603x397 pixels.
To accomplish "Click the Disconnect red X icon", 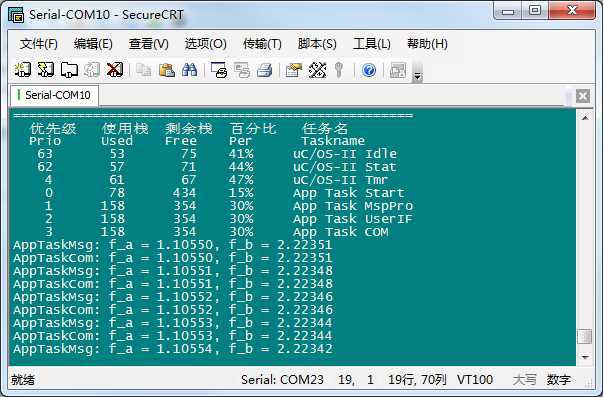I will [115, 70].
